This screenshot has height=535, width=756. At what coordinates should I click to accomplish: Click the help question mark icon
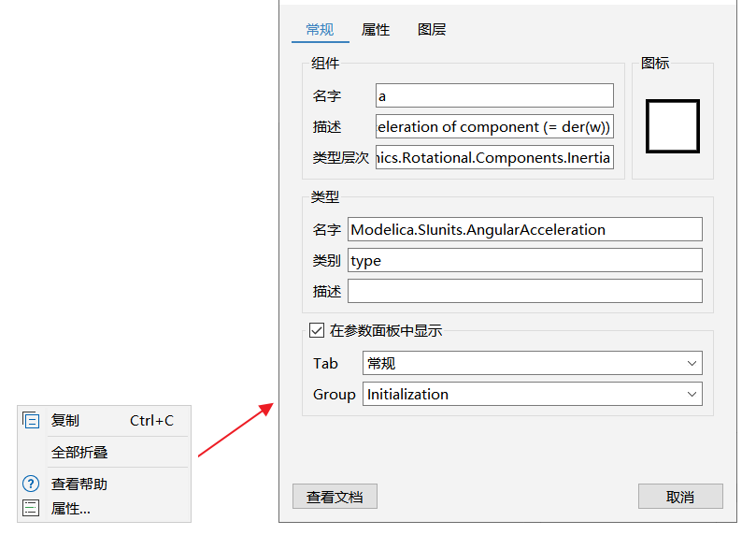click(31, 484)
